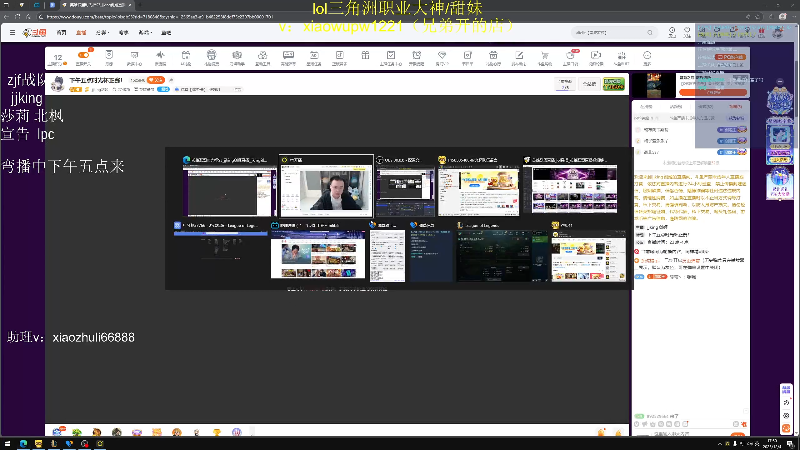Open the Windows Start button

pyautogui.click(x=7, y=444)
